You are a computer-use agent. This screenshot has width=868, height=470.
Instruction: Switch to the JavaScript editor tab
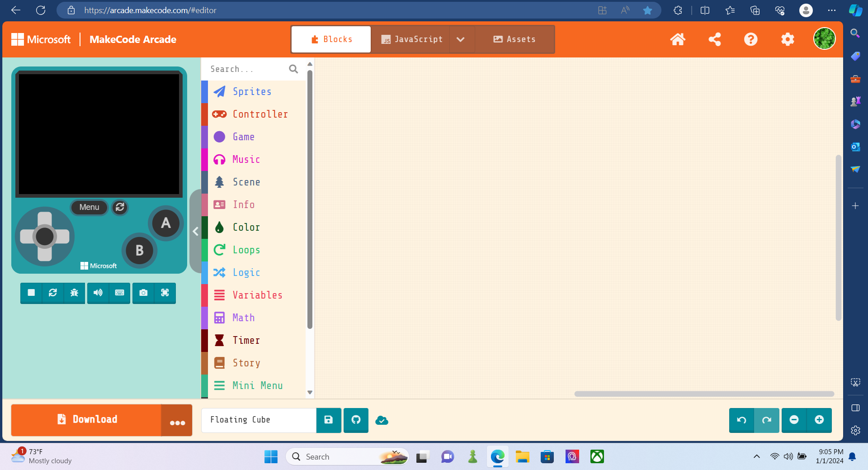pos(410,39)
